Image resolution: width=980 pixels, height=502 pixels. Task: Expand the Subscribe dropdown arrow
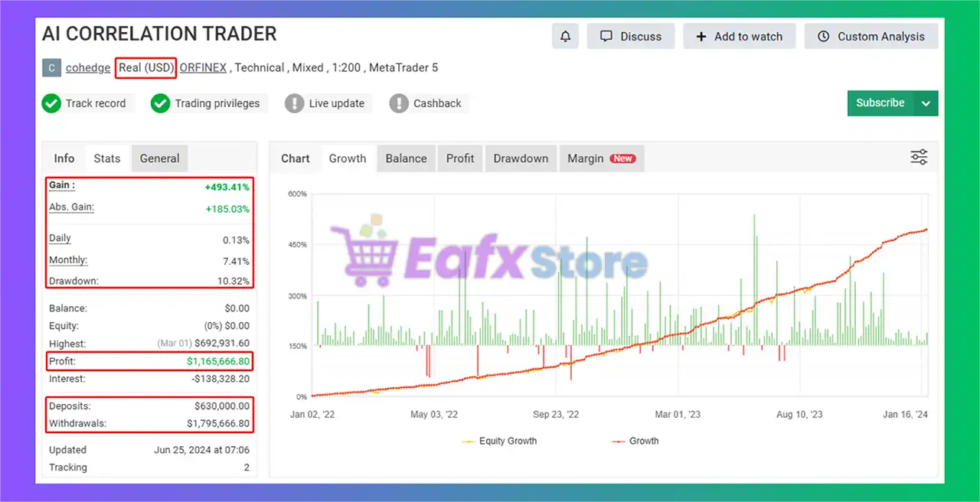click(926, 103)
